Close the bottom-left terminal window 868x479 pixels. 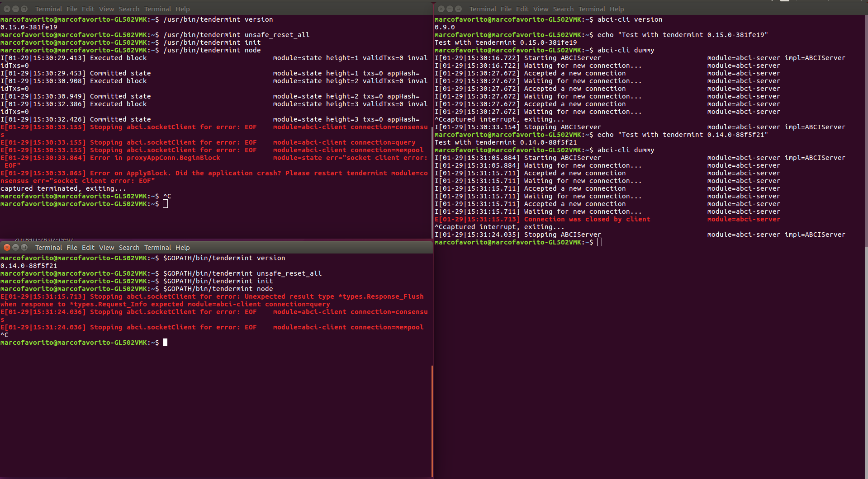pyautogui.click(x=7, y=247)
